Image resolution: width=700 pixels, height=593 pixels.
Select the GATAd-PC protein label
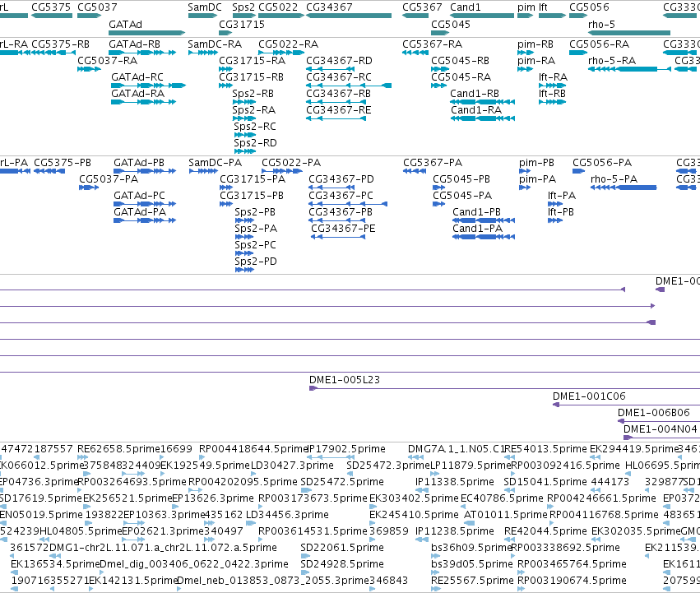coord(139,196)
